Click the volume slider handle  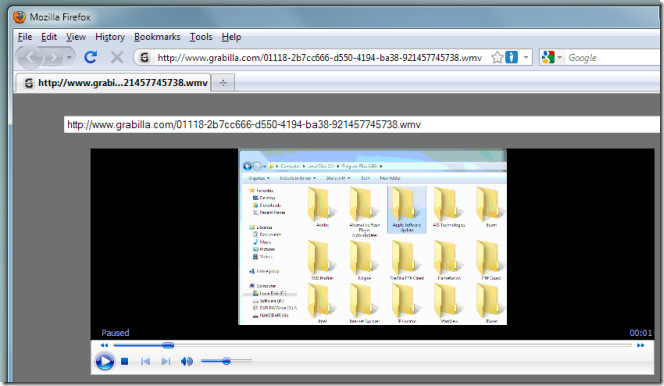226,361
